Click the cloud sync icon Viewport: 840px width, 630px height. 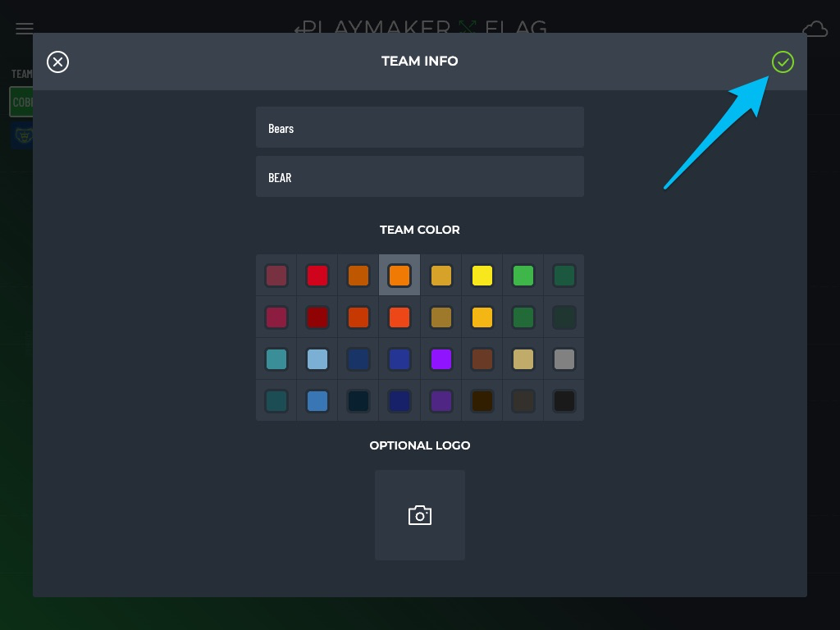pyautogui.click(x=815, y=29)
